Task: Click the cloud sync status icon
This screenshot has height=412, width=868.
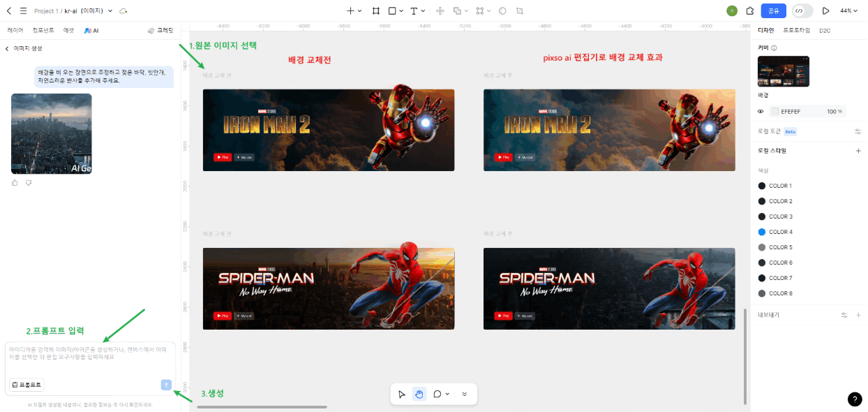Action: pos(124,11)
